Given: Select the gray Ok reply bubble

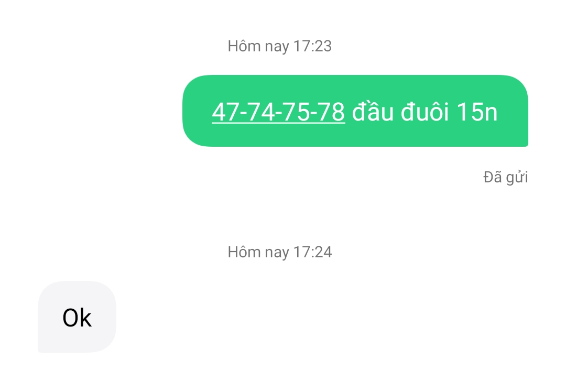Looking at the screenshot, I should coord(77,317).
